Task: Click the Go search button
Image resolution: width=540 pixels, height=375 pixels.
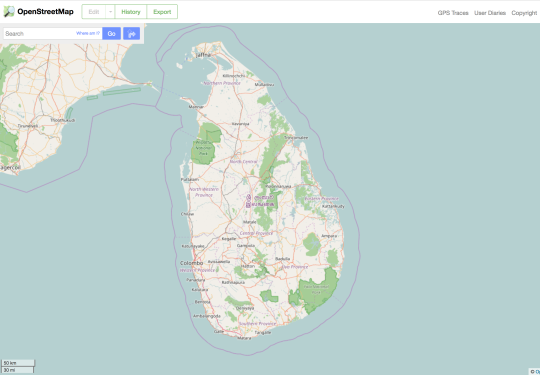Action: [x=112, y=33]
